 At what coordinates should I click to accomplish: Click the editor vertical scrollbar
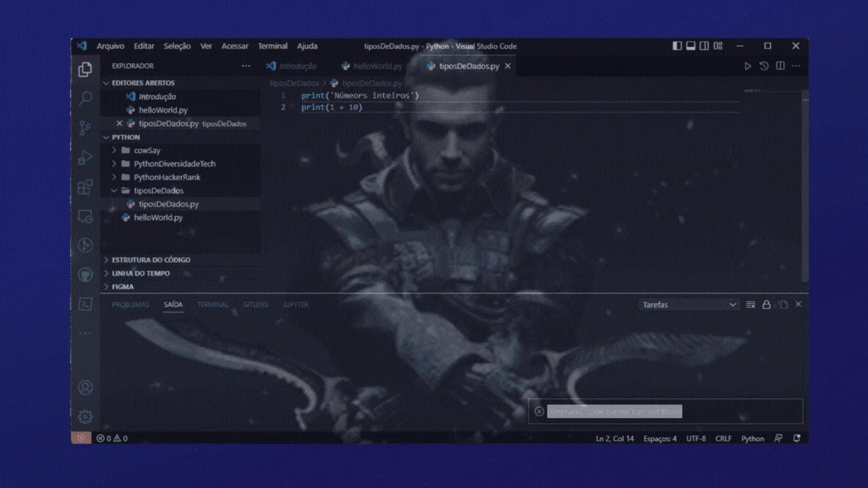point(805,186)
